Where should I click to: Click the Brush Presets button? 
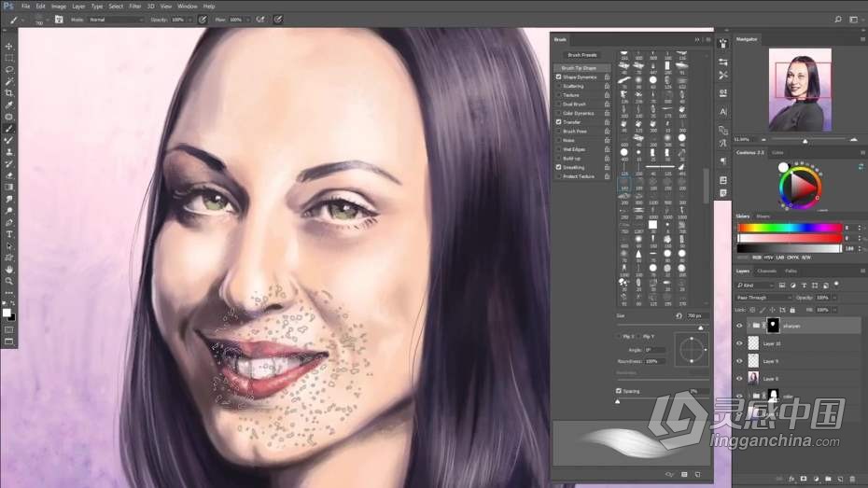coord(582,55)
